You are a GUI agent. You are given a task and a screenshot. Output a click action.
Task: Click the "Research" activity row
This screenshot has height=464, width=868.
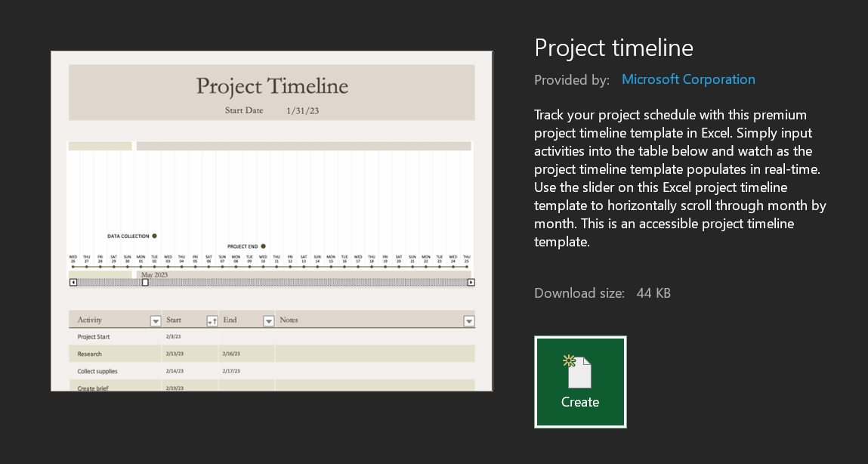[272, 354]
